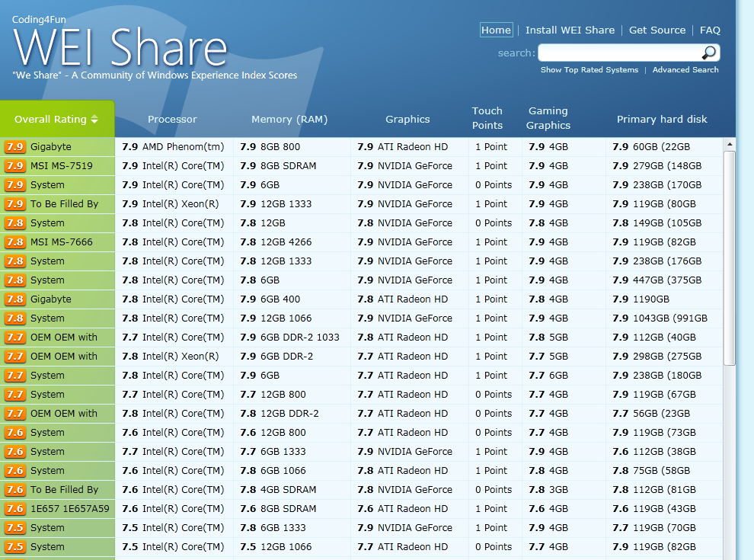Click the 7.8 Gigabyte system row
Screen dimensions: 754x560
tap(57, 299)
